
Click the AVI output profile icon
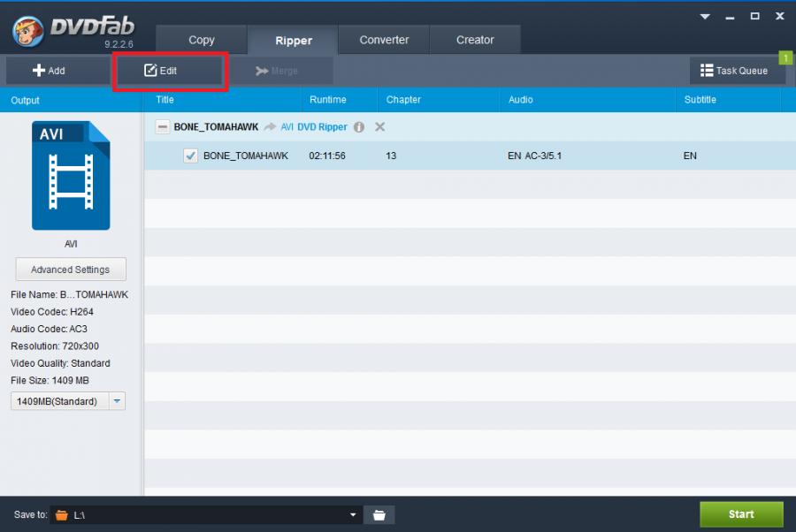click(x=71, y=176)
